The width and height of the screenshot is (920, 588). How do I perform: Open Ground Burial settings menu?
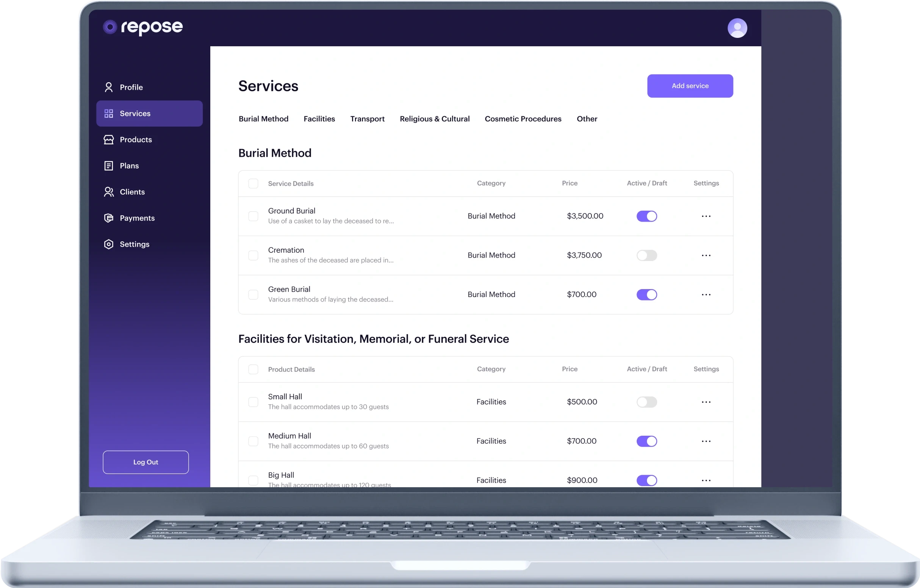[706, 216]
